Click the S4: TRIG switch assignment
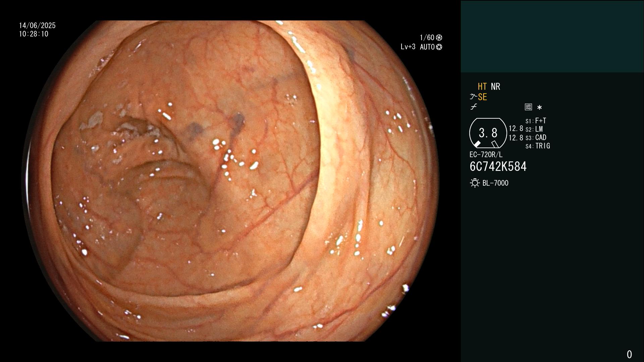 (538, 146)
